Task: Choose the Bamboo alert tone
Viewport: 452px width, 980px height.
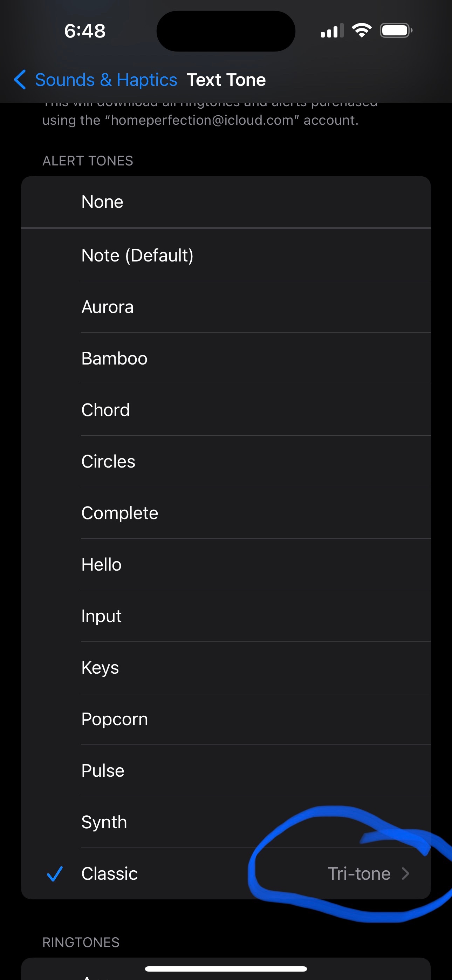Action: (x=226, y=358)
